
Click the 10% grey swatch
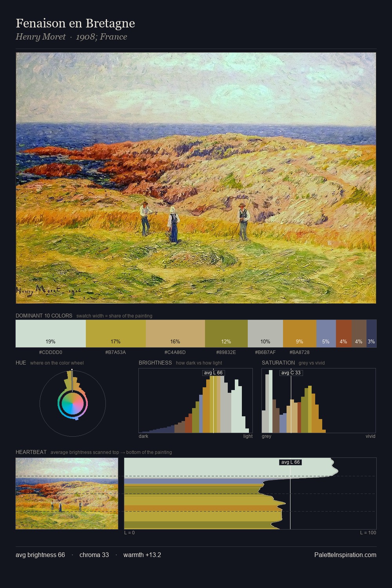click(265, 334)
